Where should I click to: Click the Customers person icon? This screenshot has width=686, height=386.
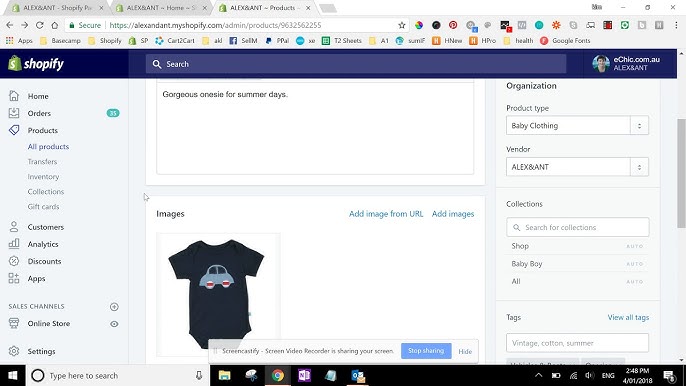point(14,227)
